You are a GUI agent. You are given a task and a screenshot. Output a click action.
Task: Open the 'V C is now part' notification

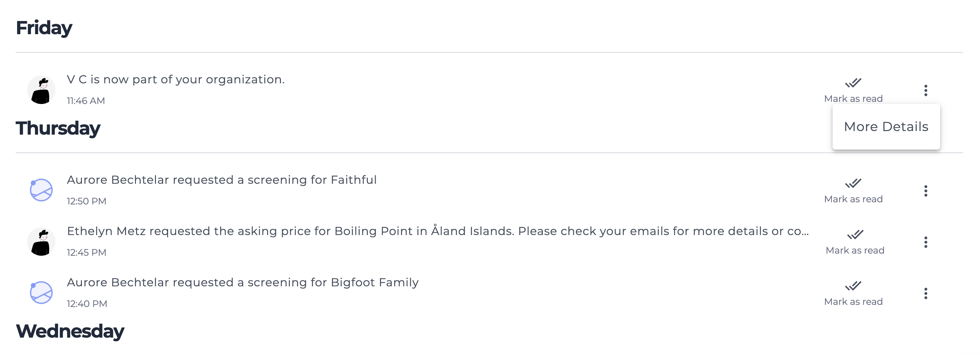pyautogui.click(x=175, y=79)
